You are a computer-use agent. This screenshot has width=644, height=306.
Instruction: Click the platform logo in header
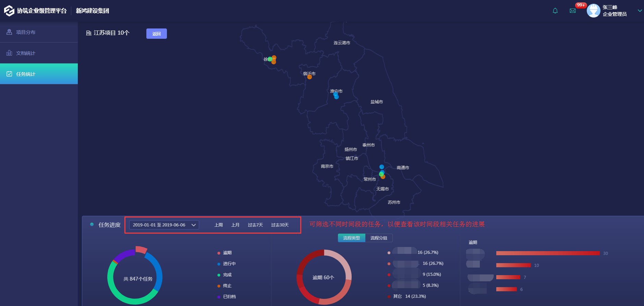pyautogui.click(x=9, y=11)
